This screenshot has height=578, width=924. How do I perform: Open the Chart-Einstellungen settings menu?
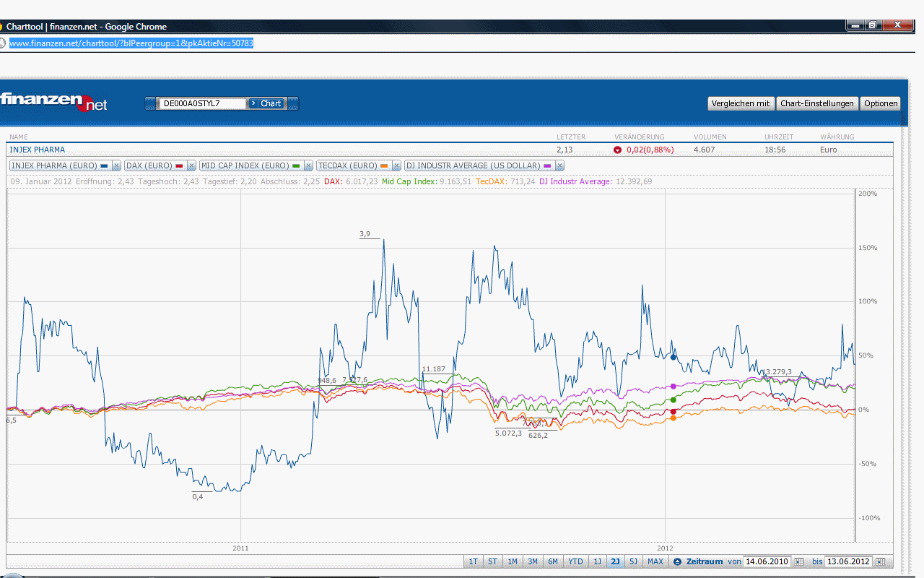[x=817, y=103]
